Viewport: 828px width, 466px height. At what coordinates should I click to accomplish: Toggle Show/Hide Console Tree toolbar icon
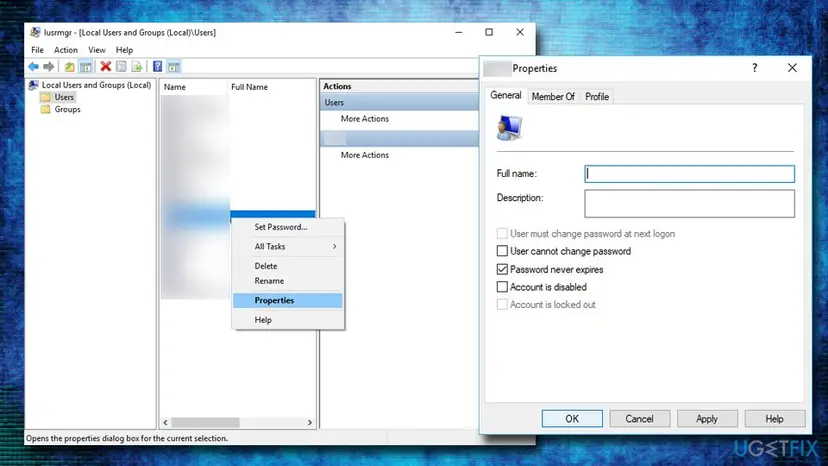85,67
